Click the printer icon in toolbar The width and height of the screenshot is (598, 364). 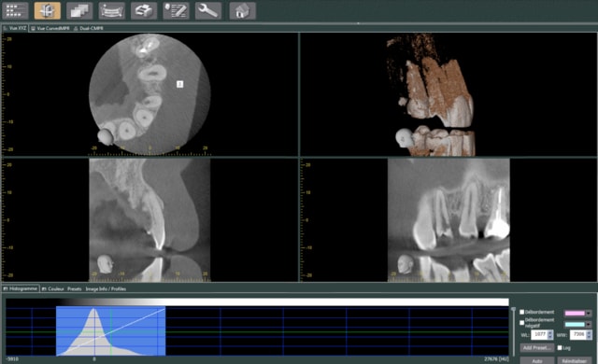[144, 10]
